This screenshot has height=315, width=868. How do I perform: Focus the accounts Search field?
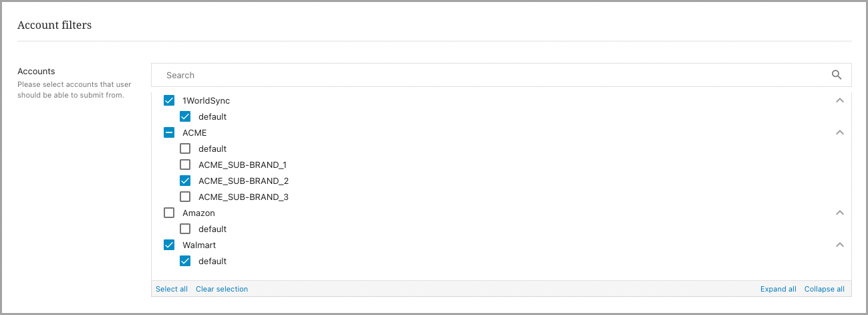(488, 75)
